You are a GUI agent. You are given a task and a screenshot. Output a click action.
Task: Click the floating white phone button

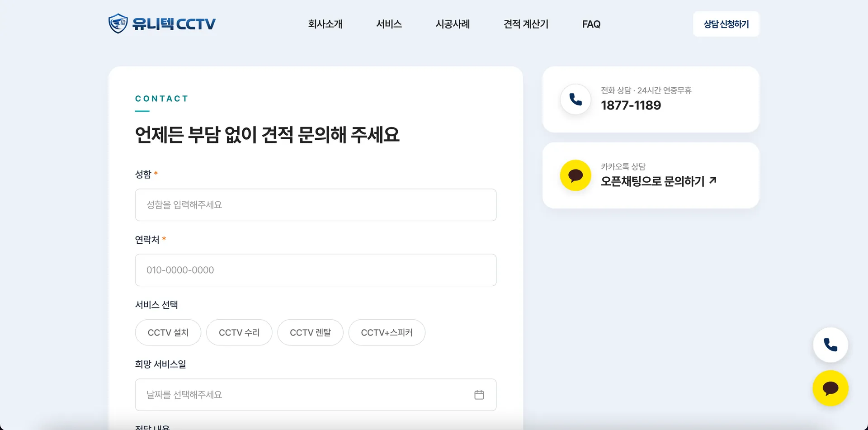click(x=830, y=345)
